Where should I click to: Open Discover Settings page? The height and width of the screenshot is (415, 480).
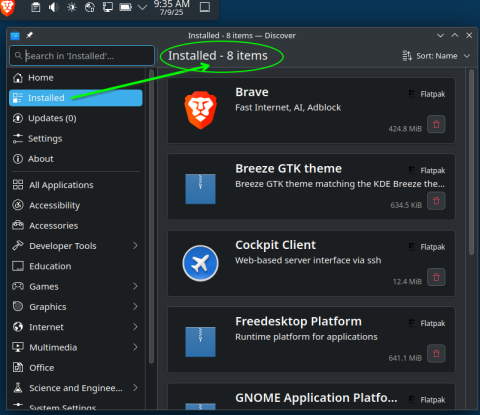pos(76,139)
